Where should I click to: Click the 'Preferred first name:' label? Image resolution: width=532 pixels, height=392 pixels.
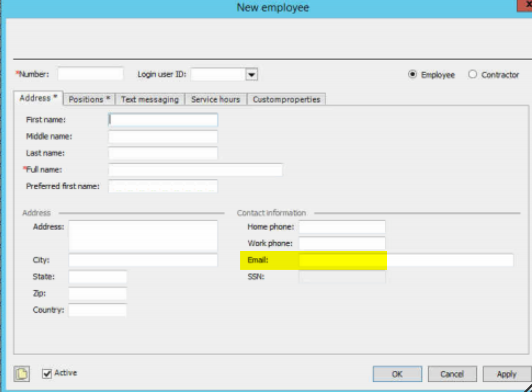(x=63, y=186)
